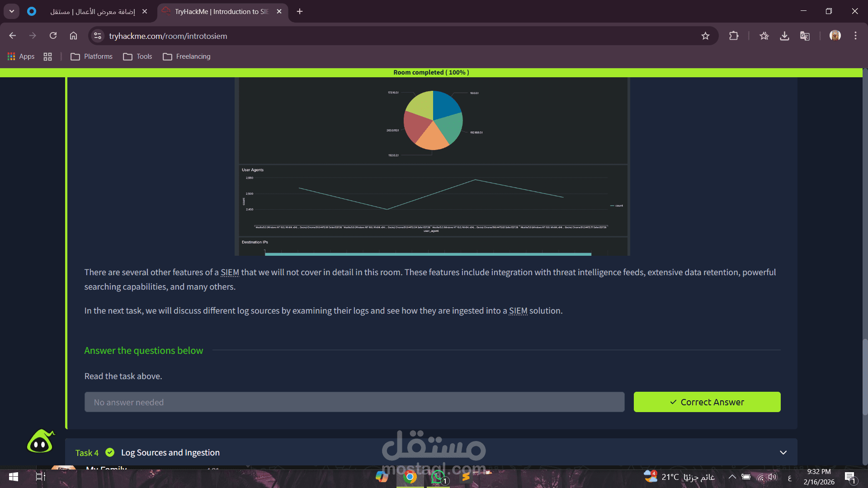This screenshot has width=868, height=488.
Task: Open the downloads icon in toolbar
Action: (784, 36)
